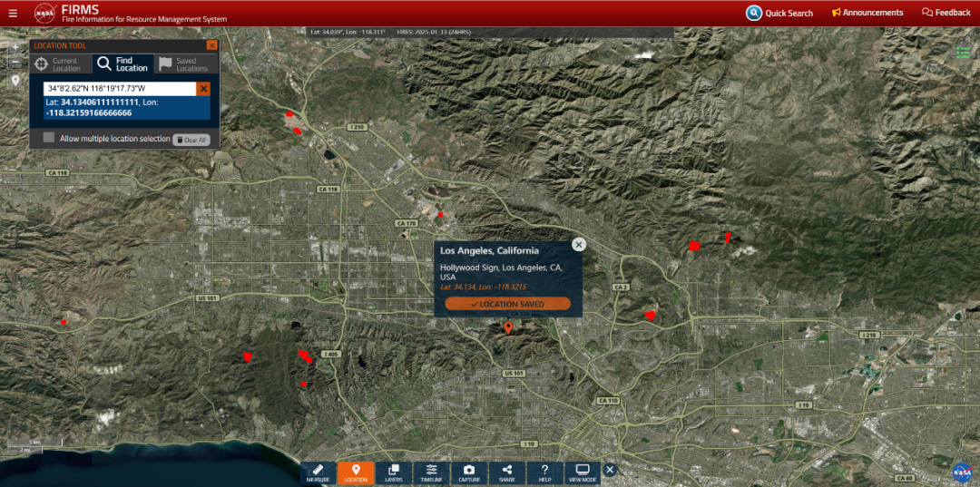Open Quick Search
The height and width of the screenshot is (487, 980).
(x=779, y=13)
